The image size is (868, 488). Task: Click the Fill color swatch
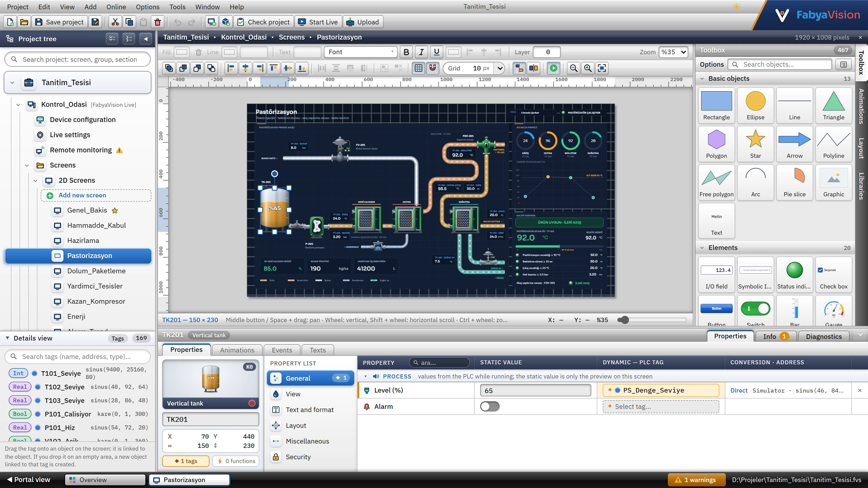click(x=182, y=52)
